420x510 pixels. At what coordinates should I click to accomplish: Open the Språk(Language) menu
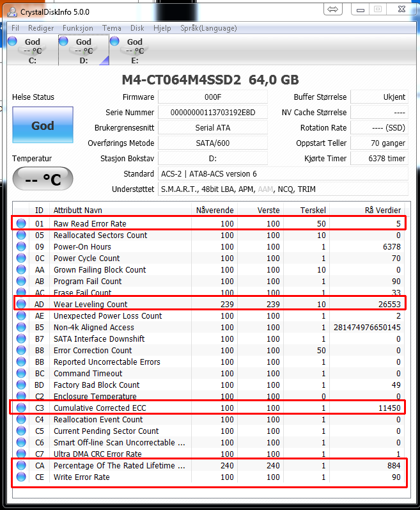(208, 28)
